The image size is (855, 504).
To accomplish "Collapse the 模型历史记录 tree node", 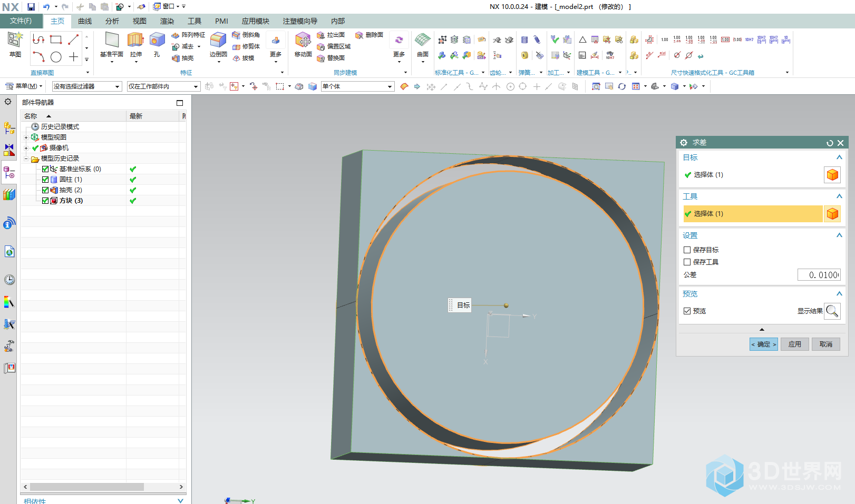I will point(26,159).
